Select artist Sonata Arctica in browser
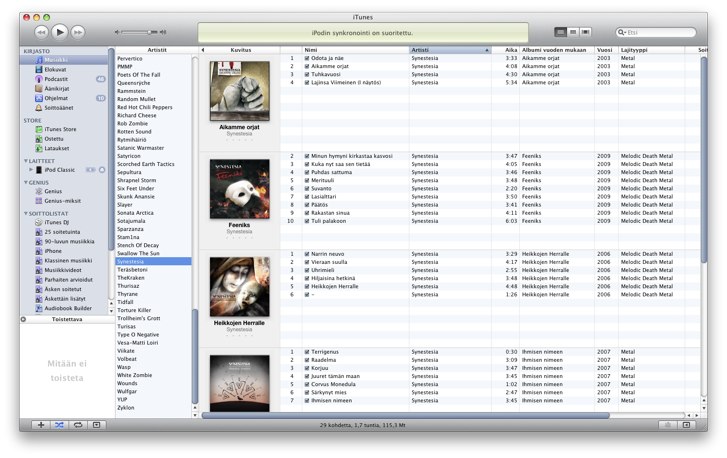 [x=135, y=213]
